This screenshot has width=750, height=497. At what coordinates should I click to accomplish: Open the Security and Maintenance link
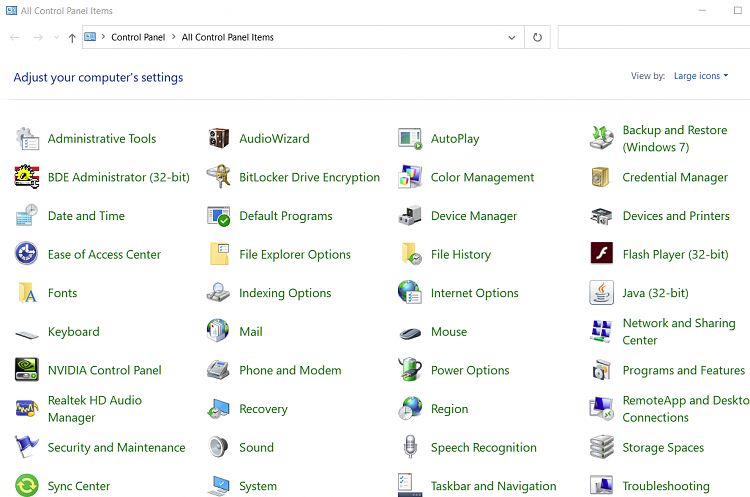[116, 447]
